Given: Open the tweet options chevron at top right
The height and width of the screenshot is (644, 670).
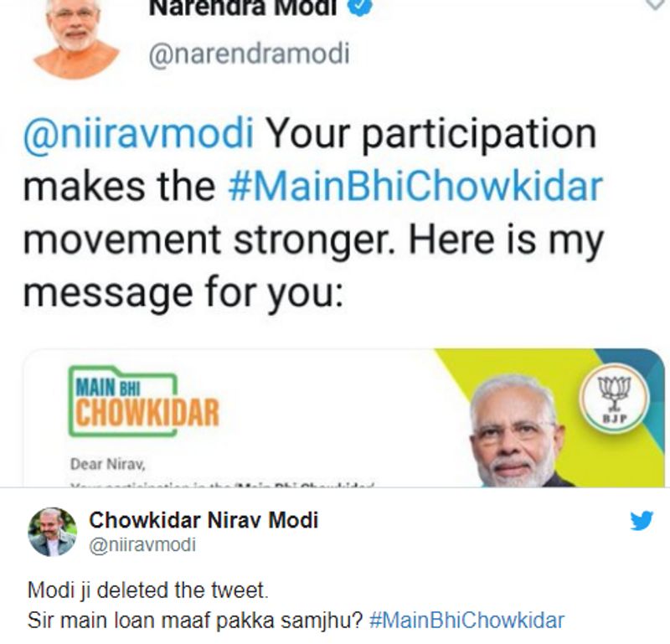Looking at the screenshot, I should click(x=654, y=7).
